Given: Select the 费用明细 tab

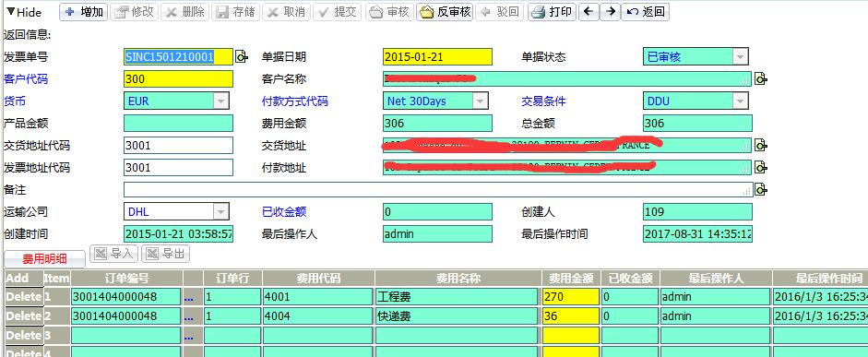Looking at the screenshot, I should coord(44,258).
